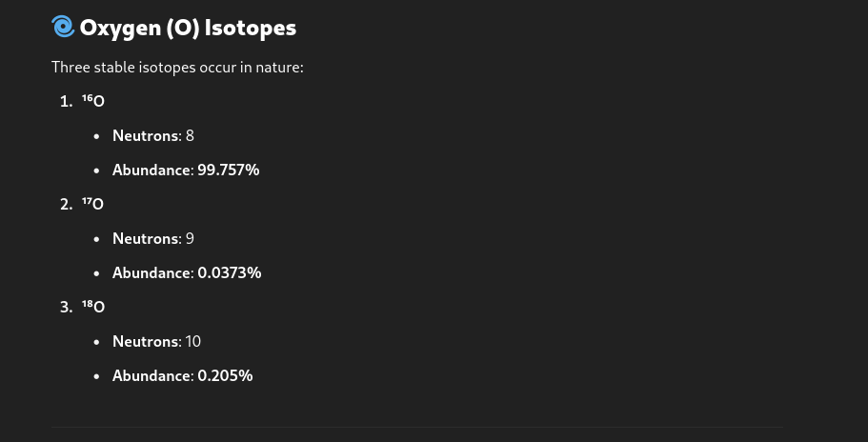Click the "Neutrons: 10" bullet line
Image resolution: width=868 pixels, height=442 pixels.
coord(156,342)
